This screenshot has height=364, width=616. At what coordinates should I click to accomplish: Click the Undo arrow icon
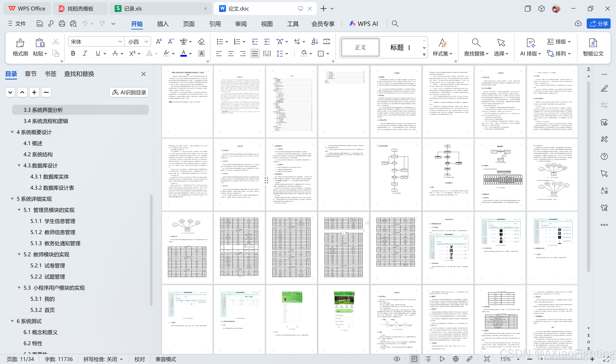[x=85, y=24]
